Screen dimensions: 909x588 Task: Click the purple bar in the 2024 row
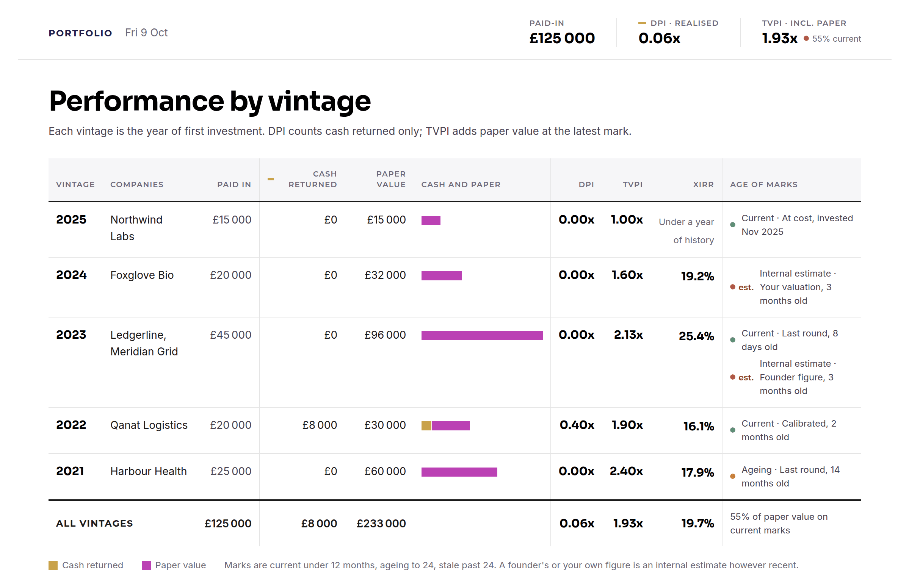pyautogui.click(x=442, y=276)
